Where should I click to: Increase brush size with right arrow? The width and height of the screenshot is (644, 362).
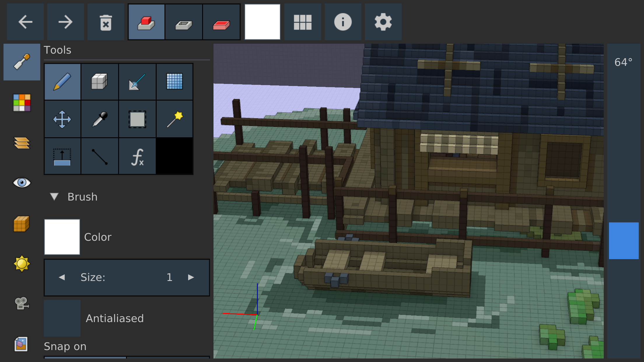coord(191,277)
